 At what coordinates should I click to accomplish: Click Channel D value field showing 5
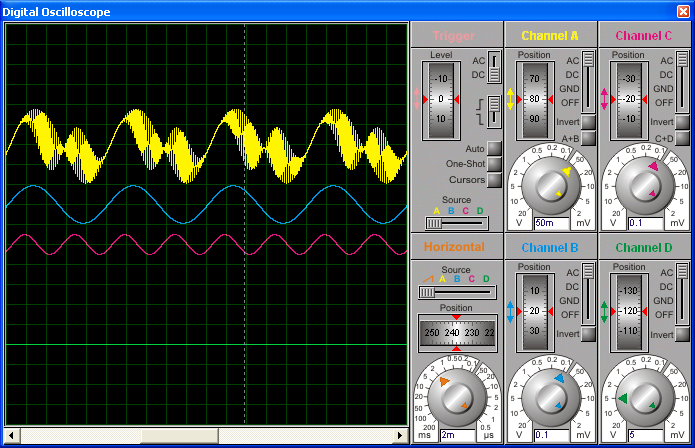(x=646, y=435)
